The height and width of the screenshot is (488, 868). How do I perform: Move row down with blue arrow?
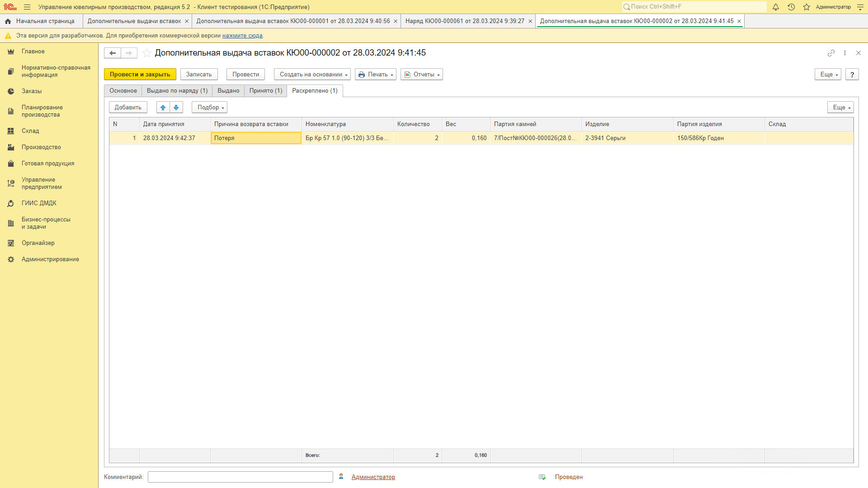176,108
